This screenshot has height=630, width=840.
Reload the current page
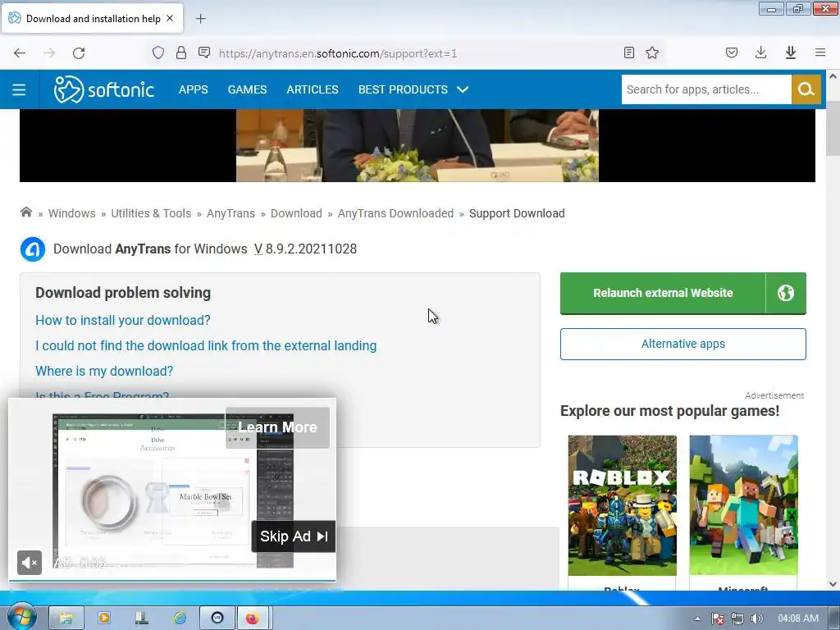(79, 53)
